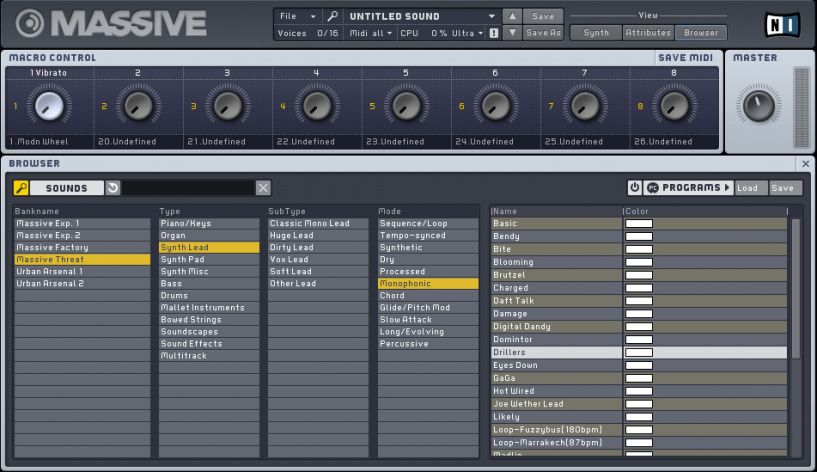Select the Drillers preset
Viewport: 817px width, 472px height.
point(639,352)
